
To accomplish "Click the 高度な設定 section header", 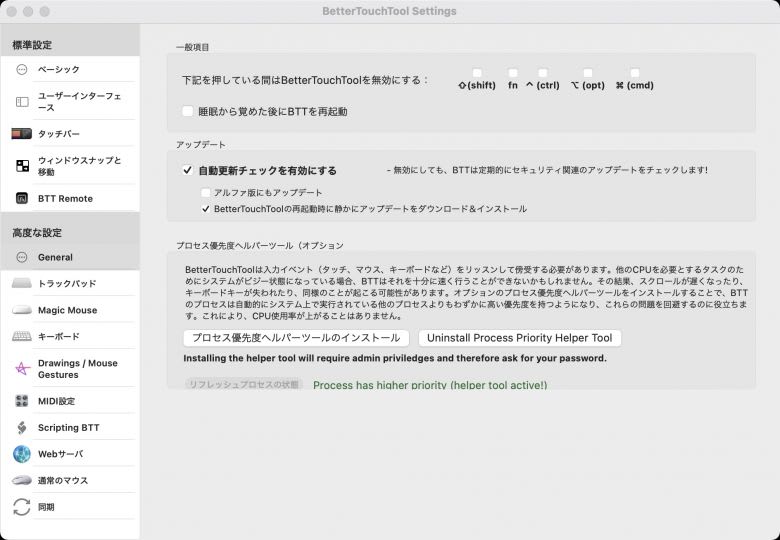I will (37, 233).
